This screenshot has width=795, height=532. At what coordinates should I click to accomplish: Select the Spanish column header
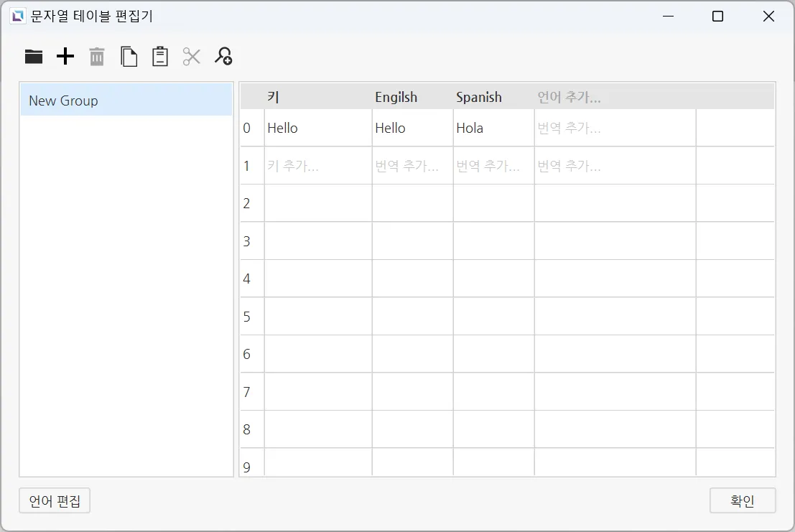click(x=478, y=98)
